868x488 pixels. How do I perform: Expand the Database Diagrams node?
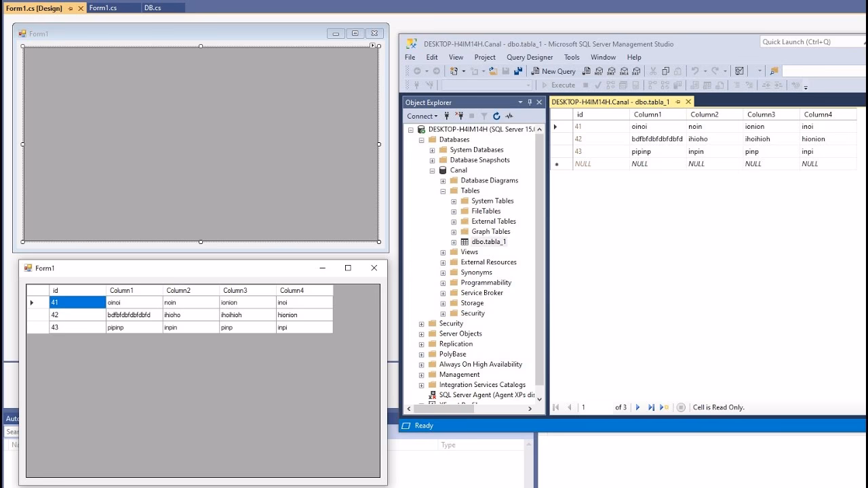[443, 181]
